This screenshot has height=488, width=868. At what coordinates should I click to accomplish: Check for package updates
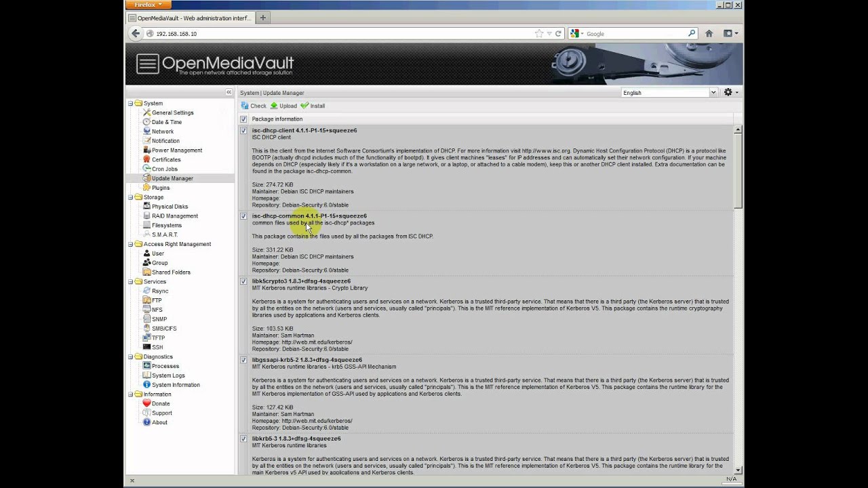pyautogui.click(x=254, y=106)
